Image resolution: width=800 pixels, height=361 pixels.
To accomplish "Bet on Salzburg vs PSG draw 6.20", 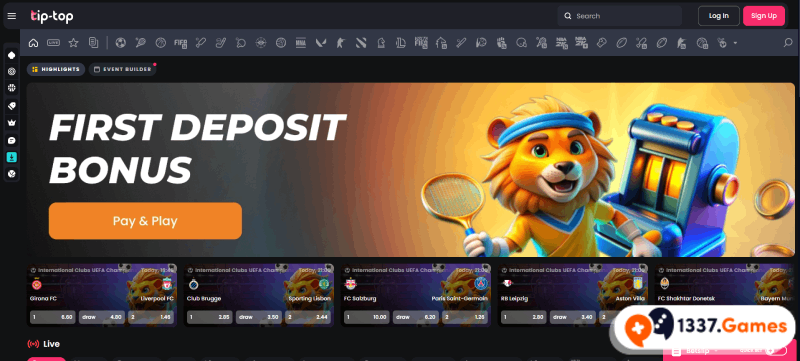I will [x=416, y=317].
